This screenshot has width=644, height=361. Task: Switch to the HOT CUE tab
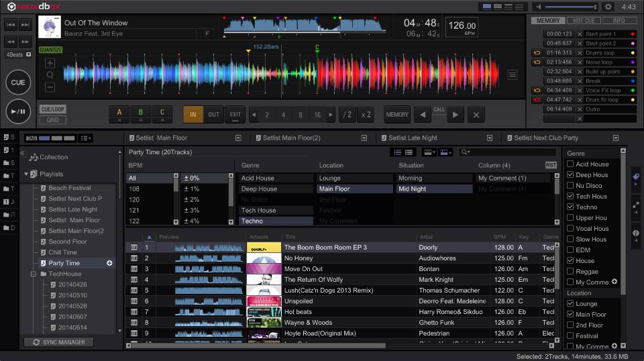[x=583, y=21]
